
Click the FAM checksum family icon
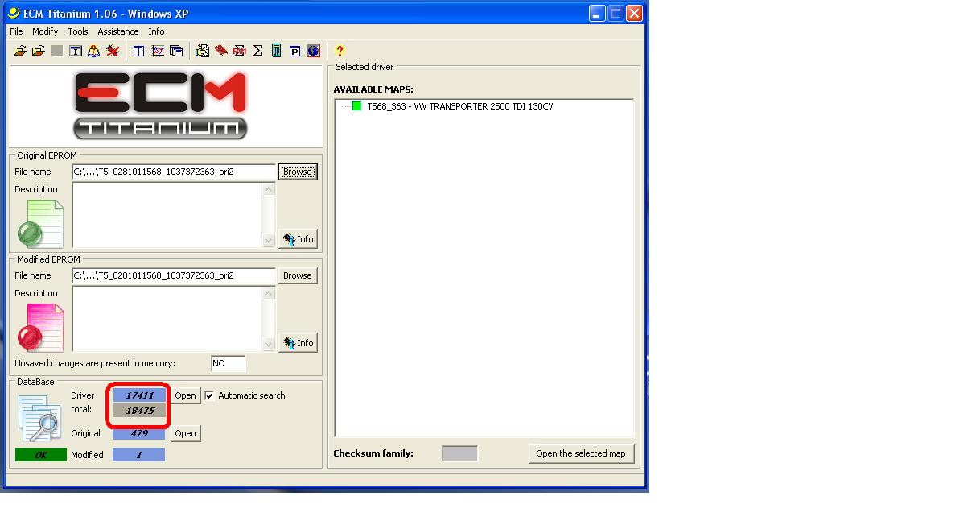coord(240,51)
